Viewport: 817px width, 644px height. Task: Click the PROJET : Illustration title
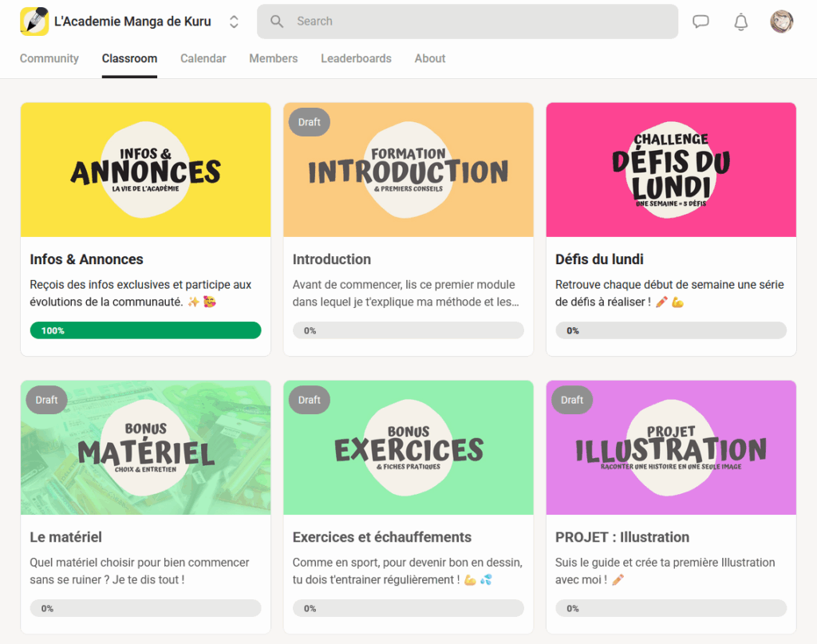tap(622, 537)
